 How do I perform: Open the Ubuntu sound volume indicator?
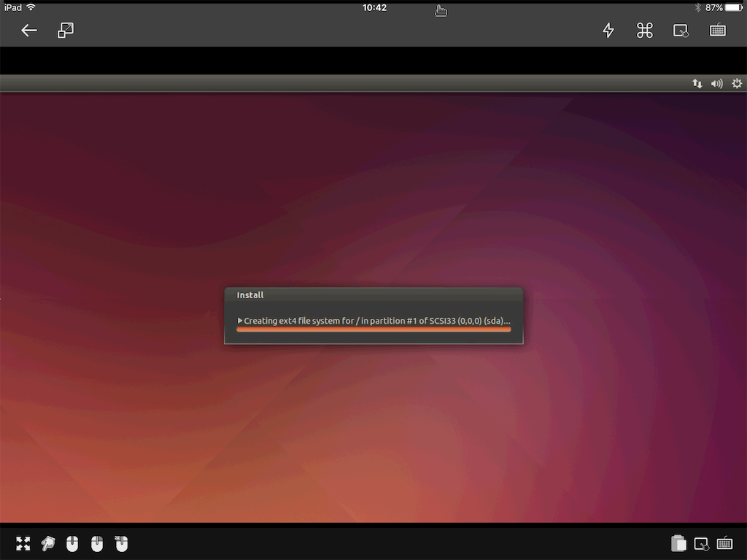tap(716, 84)
